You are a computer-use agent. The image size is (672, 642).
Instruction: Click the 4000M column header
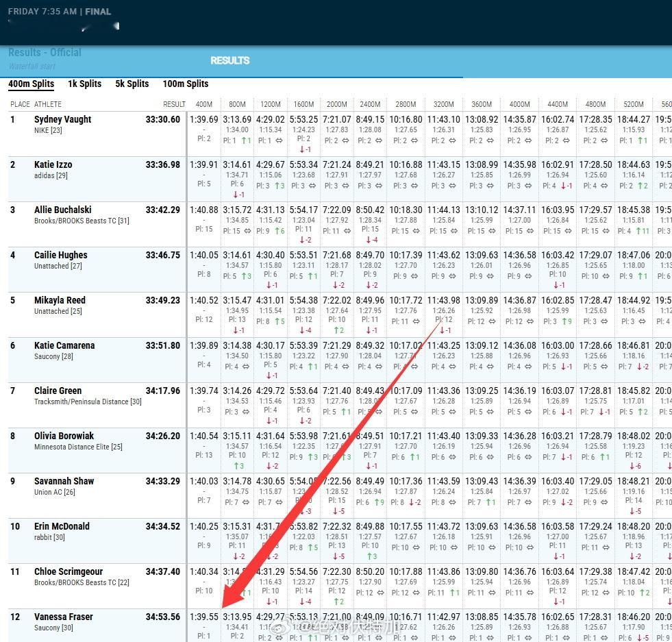coord(519,104)
